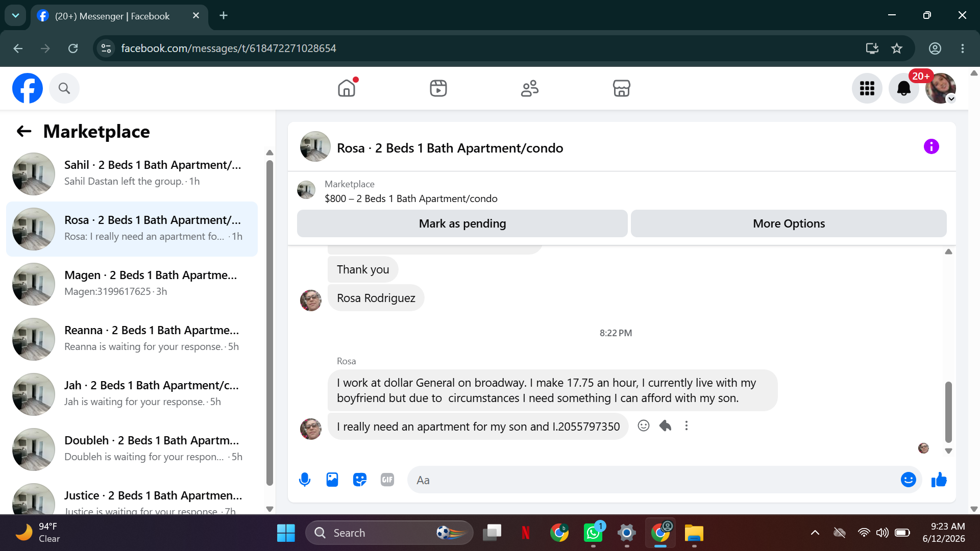Install app icon in address bar
Image resolution: width=980 pixels, height=551 pixels.
872,48
